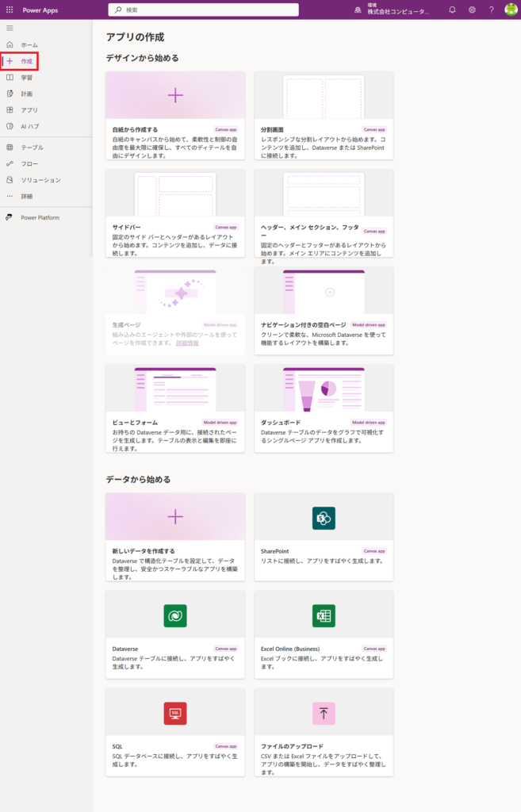This screenshot has width=521, height=812.
Task: Click Model driven app badge on ダッシュボード
Action: tap(368, 423)
